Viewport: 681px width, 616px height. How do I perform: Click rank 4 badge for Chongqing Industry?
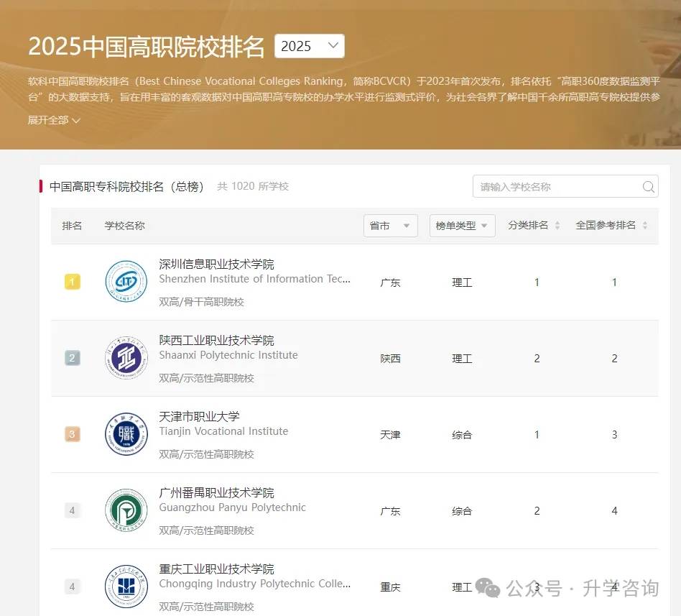click(72, 587)
